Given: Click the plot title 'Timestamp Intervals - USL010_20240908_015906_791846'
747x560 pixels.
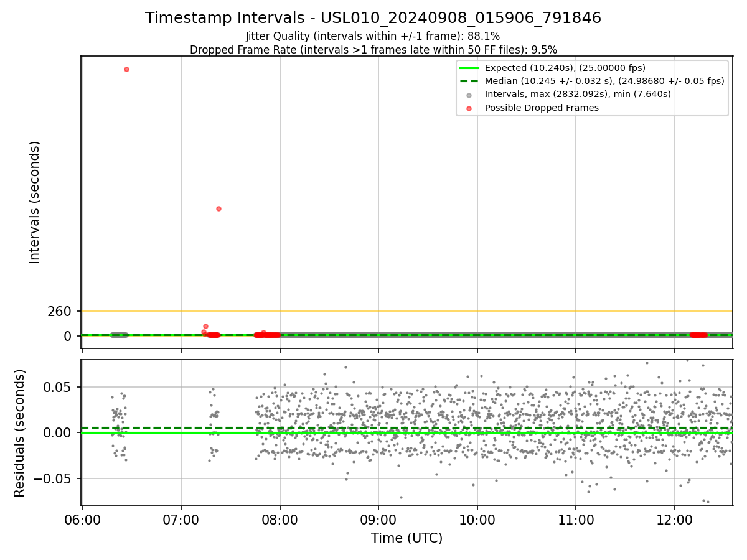Looking at the screenshot, I should pos(373,18).
